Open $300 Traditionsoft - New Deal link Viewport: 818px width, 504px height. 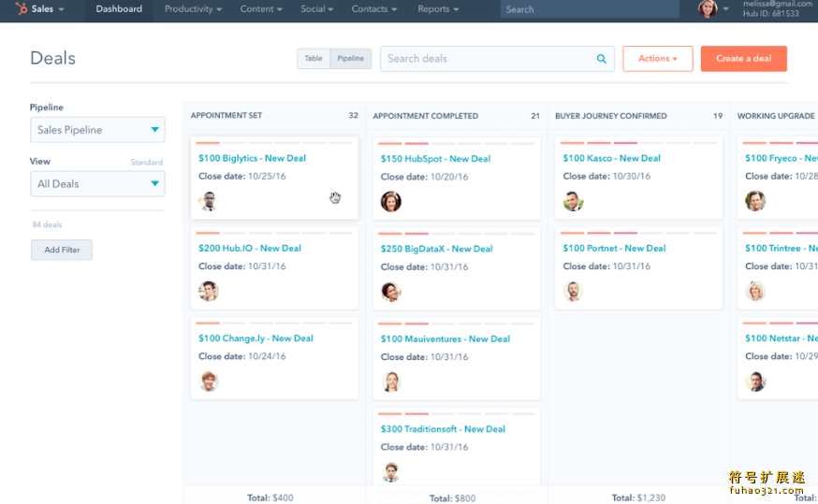tap(443, 429)
